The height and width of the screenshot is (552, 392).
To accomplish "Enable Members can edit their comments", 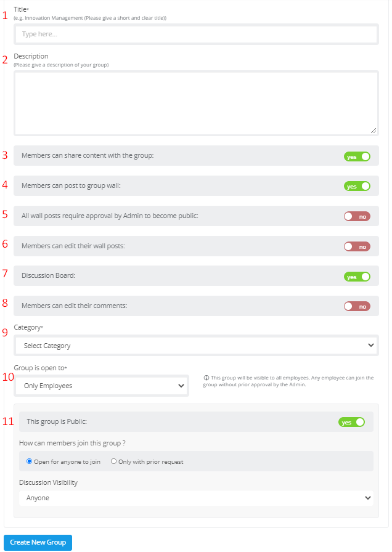I will click(357, 307).
